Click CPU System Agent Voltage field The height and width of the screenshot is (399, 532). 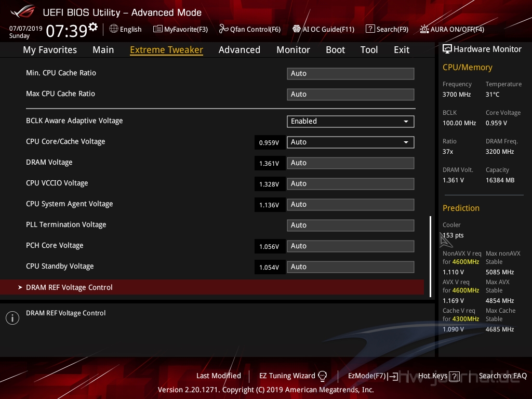351,205
